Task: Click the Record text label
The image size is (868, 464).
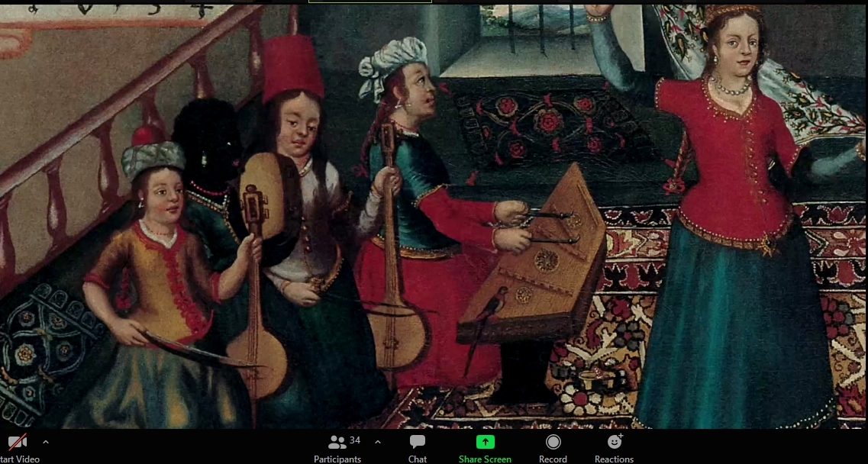Action: [553, 459]
